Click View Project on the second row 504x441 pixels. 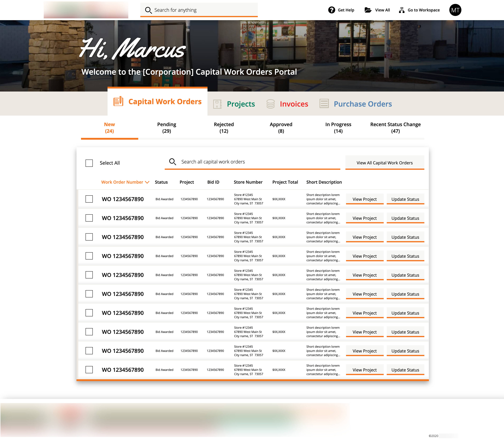(x=364, y=218)
